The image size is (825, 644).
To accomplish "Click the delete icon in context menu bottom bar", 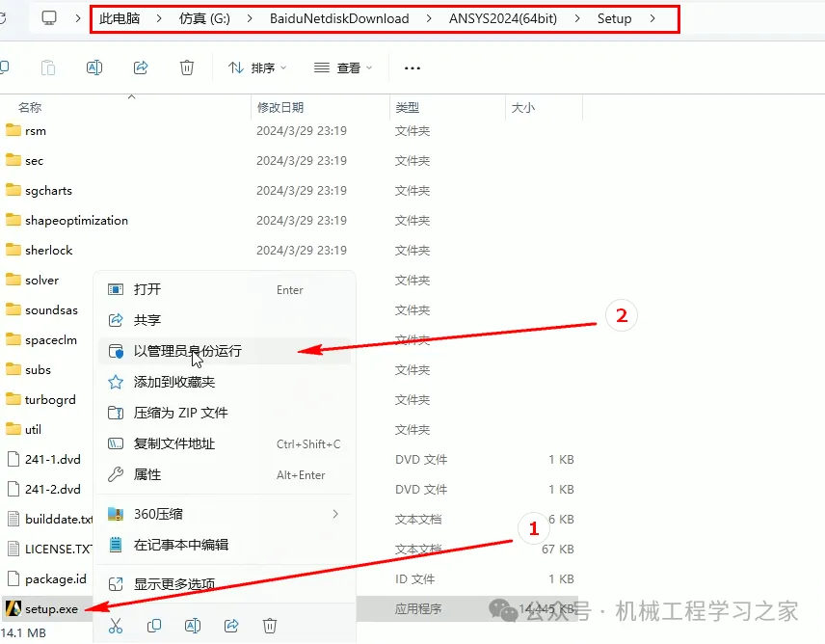I will click(270, 626).
